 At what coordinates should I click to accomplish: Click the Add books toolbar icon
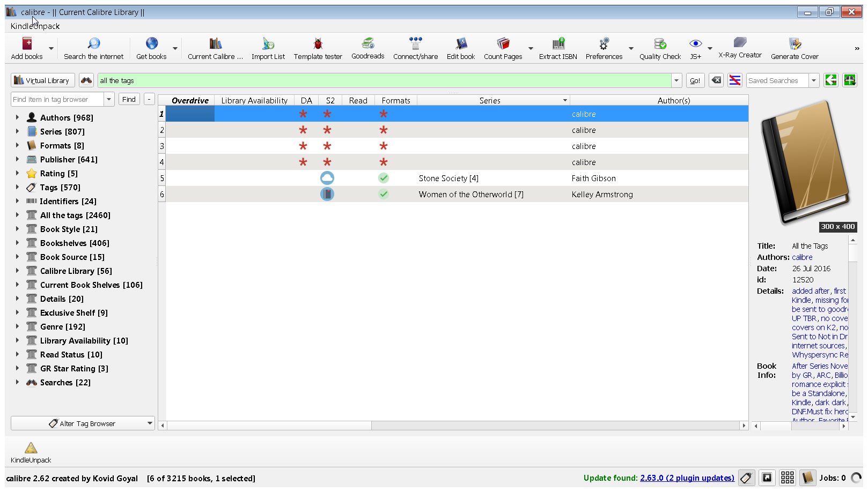[x=27, y=43]
